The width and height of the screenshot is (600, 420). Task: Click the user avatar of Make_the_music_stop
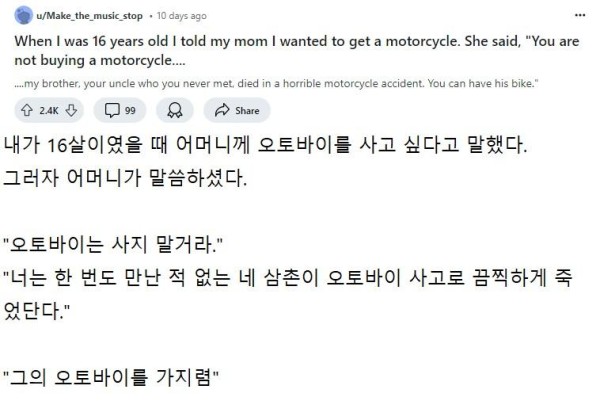point(23,16)
